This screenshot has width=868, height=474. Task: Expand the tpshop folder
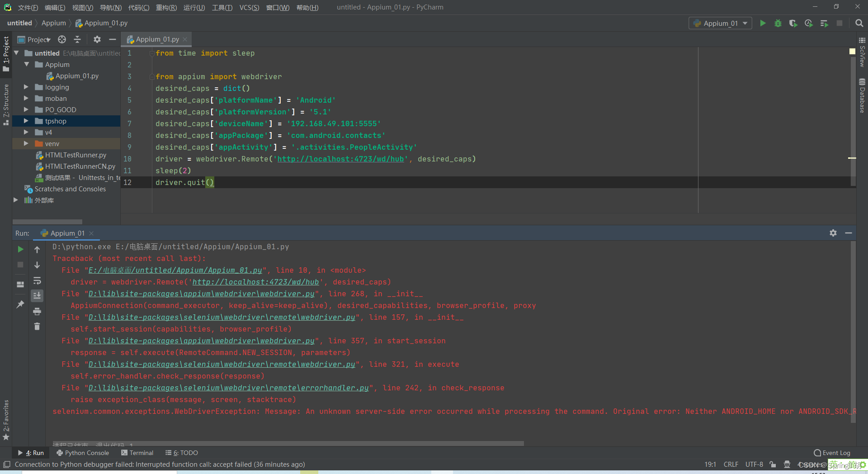pos(26,121)
